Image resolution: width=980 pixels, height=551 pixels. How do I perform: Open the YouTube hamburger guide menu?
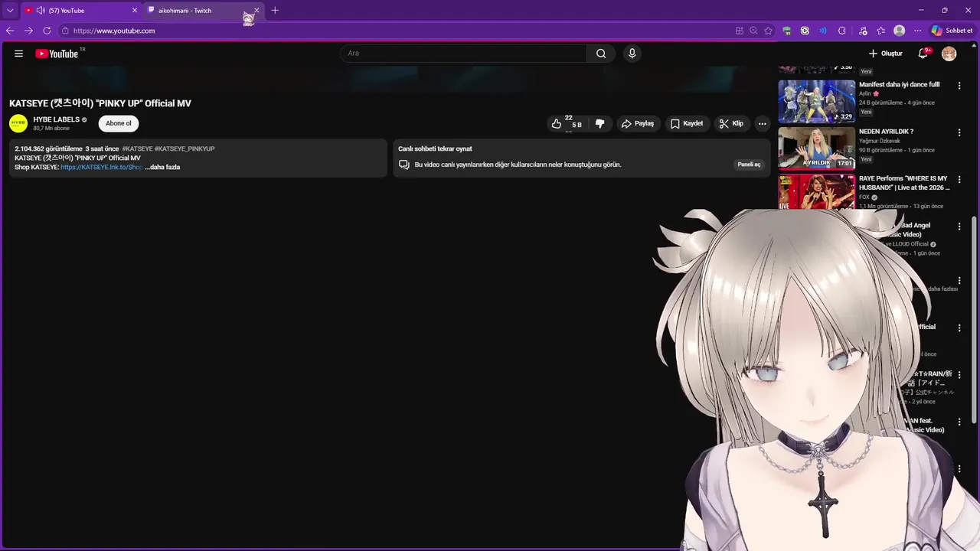pos(18,54)
